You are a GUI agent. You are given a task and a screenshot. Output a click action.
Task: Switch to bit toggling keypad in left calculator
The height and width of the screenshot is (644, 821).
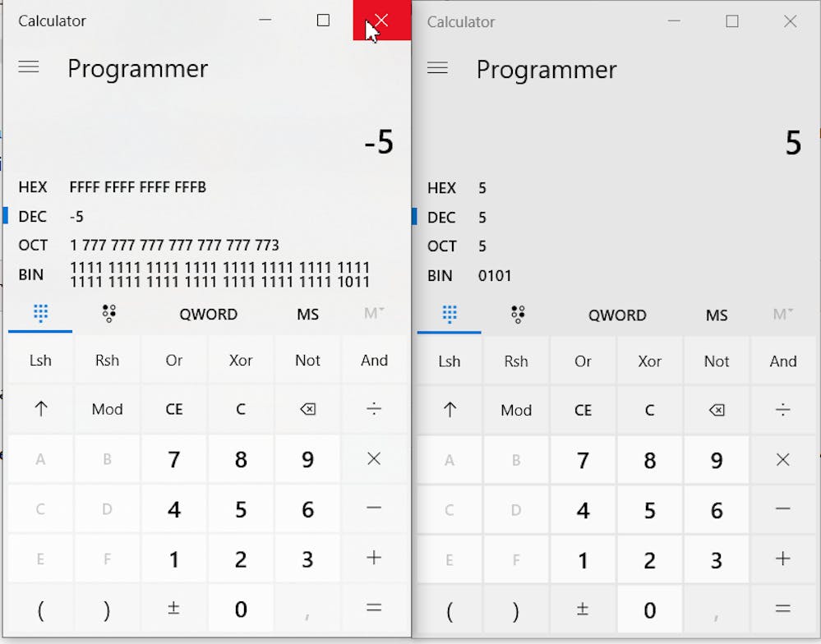pyautogui.click(x=108, y=313)
